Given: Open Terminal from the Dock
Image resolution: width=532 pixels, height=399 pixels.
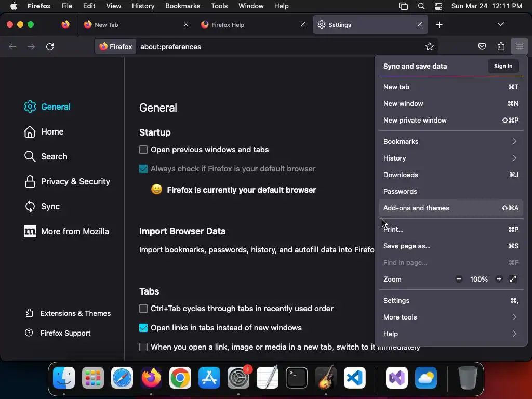Looking at the screenshot, I should pyautogui.click(x=297, y=378).
